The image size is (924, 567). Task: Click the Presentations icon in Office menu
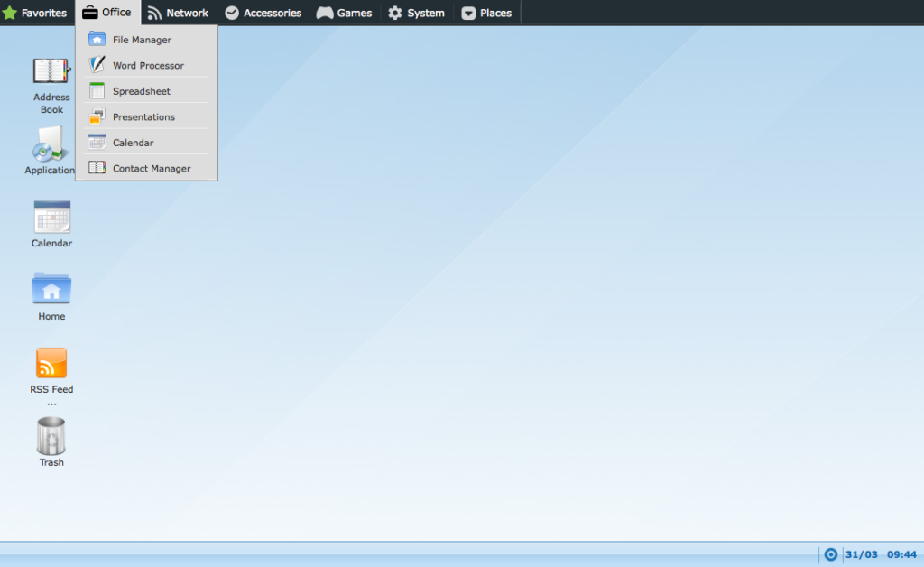[97, 116]
